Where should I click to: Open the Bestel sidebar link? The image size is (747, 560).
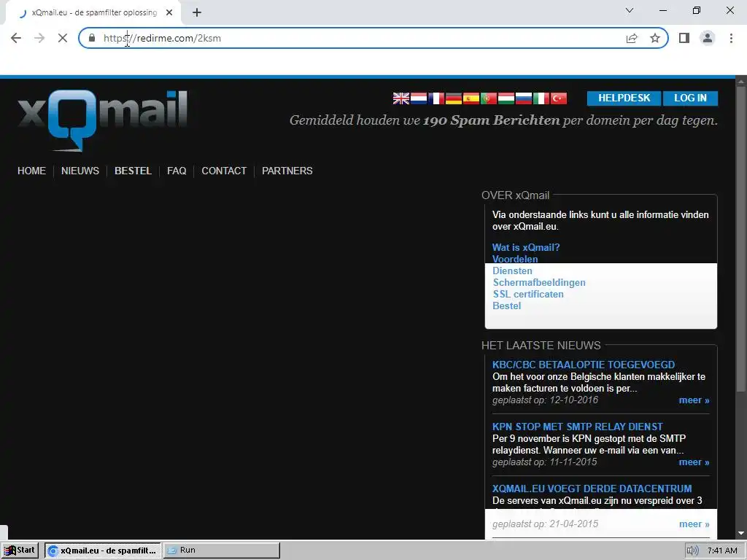tap(506, 306)
